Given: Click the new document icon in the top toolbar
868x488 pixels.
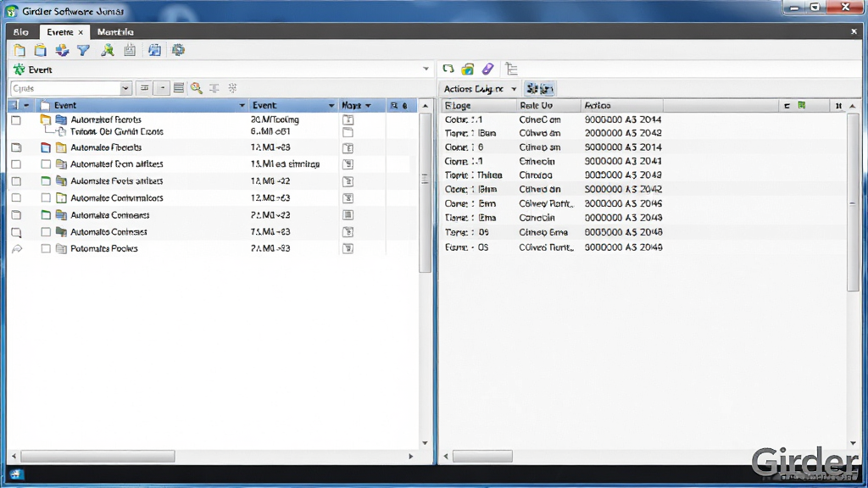Looking at the screenshot, I should [19, 50].
